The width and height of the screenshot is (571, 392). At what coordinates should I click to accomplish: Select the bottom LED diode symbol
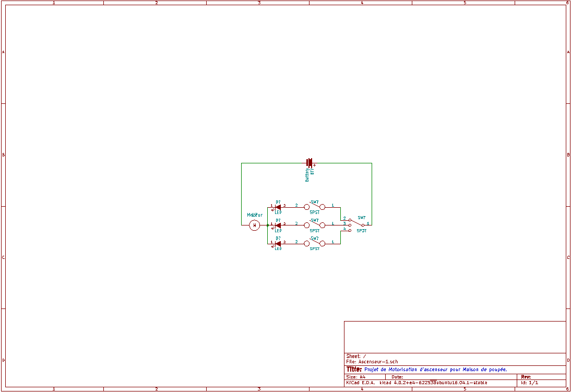pos(278,244)
